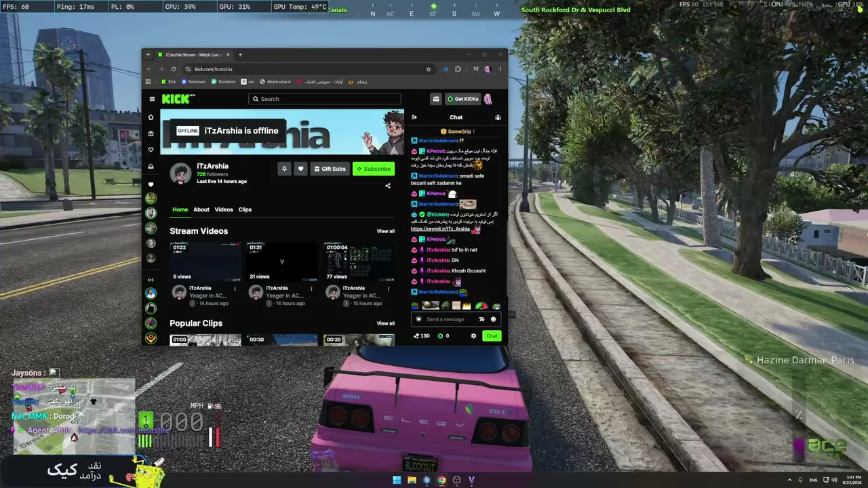
Task: Open chat users list icon
Action: point(498,117)
